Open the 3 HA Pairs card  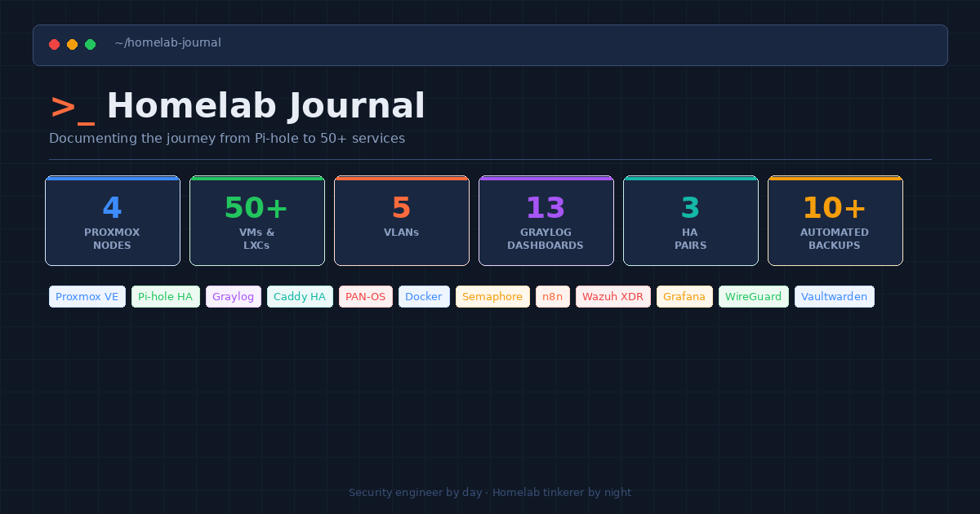691,221
